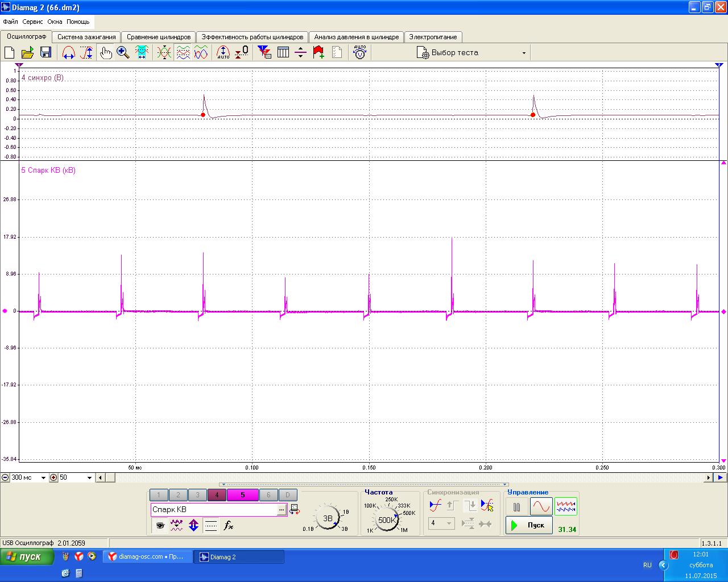Open the filter settings funnel icon
Viewport: 728px width, 582px height.
(264, 53)
